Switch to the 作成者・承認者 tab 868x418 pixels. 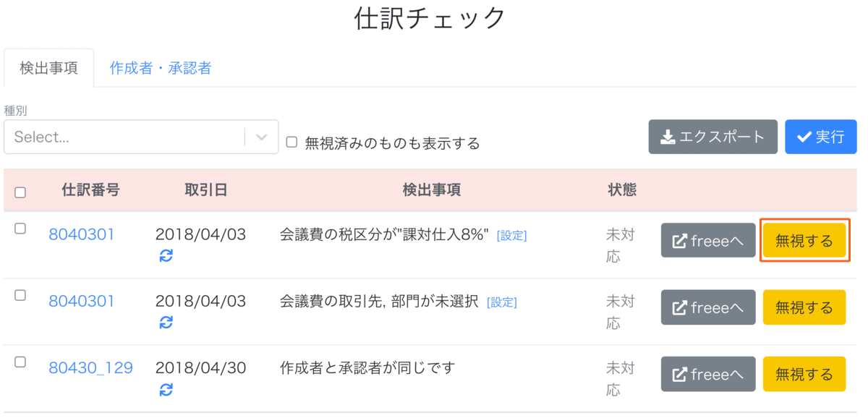pyautogui.click(x=161, y=68)
